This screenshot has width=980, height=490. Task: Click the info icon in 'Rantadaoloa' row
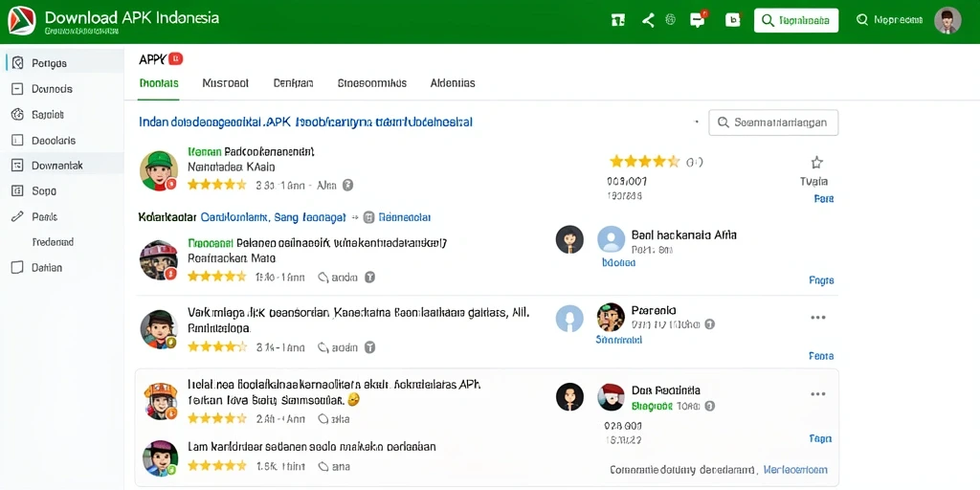369,346
